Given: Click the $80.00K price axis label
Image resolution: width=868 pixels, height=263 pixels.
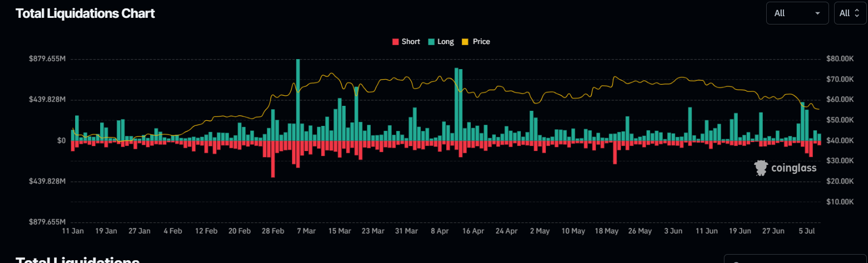Looking at the screenshot, I should 840,59.
